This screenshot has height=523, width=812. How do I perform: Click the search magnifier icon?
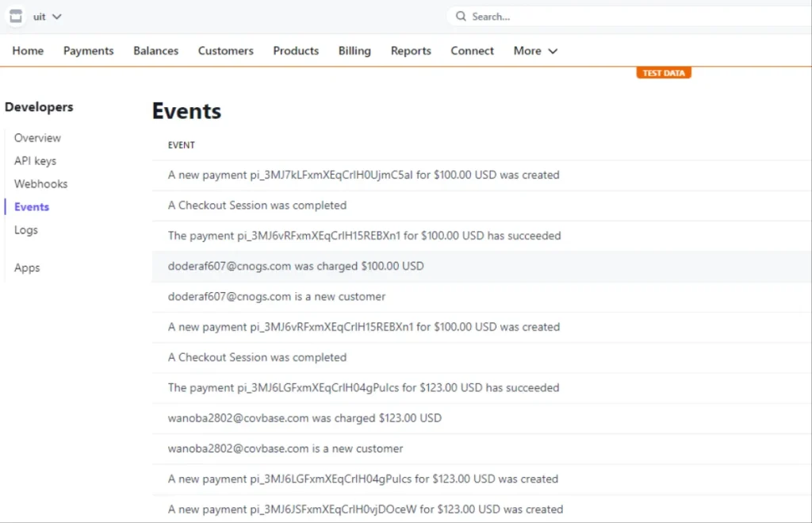(x=462, y=17)
